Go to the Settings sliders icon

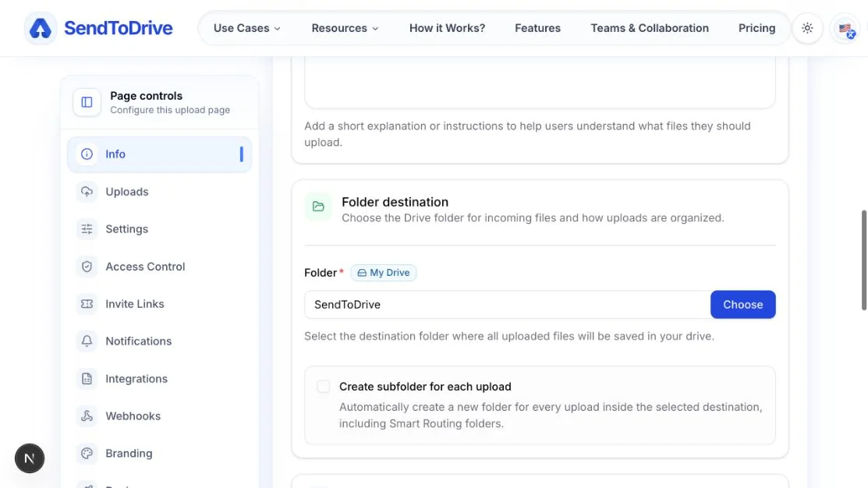87,229
